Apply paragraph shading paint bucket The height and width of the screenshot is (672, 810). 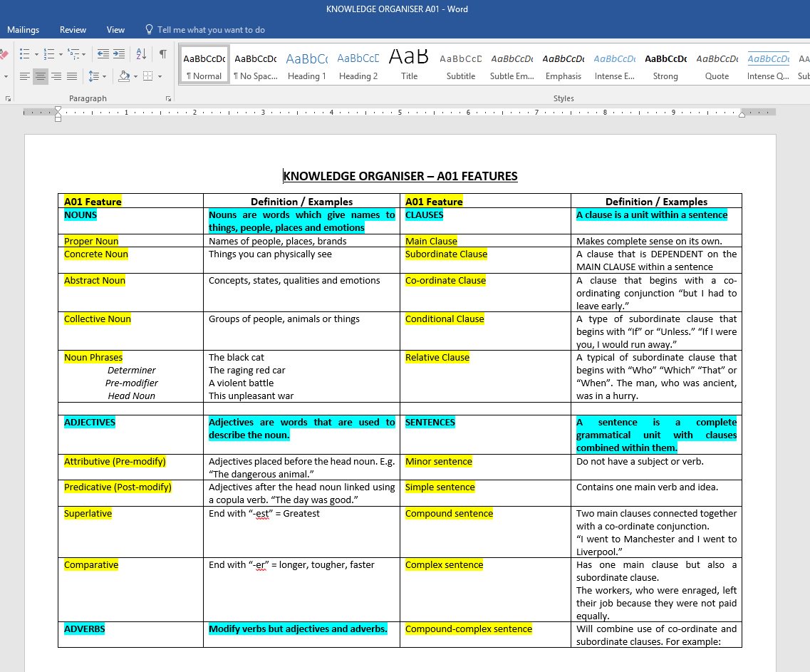click(x=124, y=76)
